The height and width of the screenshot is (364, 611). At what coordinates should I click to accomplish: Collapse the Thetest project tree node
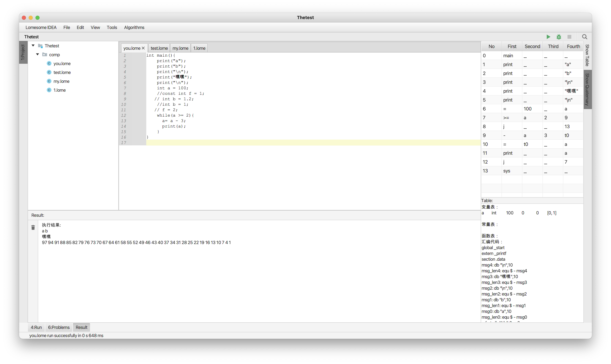click(33, 46)
